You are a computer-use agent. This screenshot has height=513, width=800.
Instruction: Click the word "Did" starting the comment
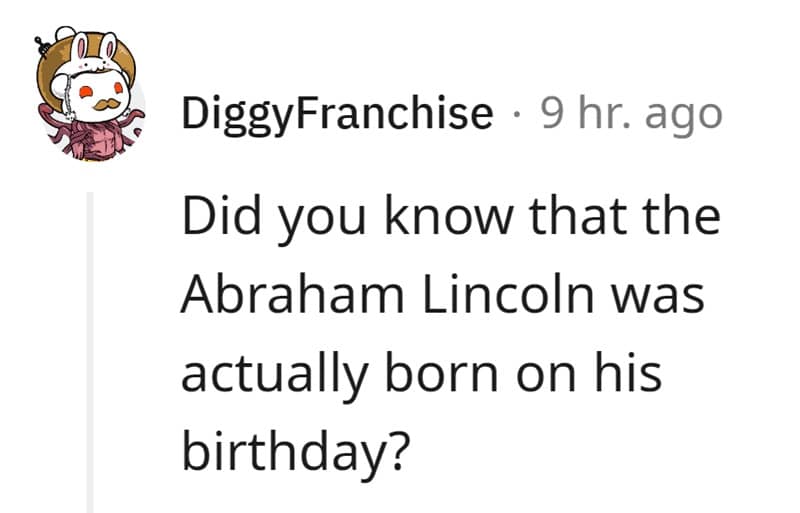212,219
